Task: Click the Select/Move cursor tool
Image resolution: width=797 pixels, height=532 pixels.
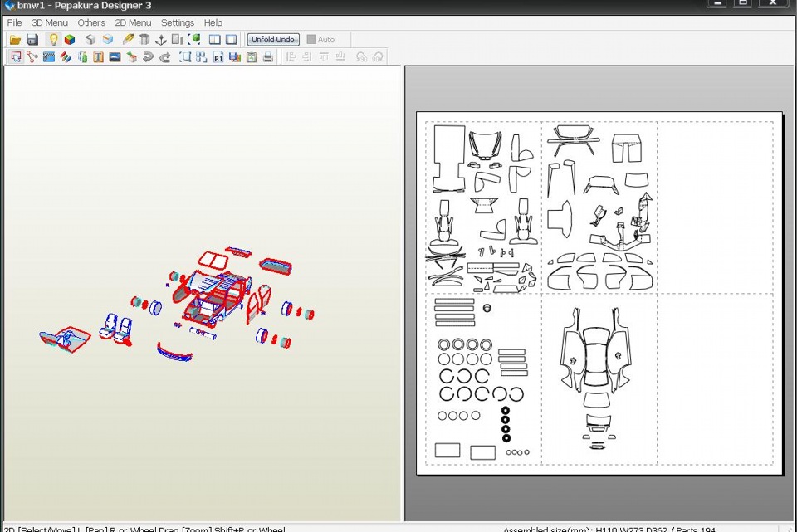Action: [15, 57]
